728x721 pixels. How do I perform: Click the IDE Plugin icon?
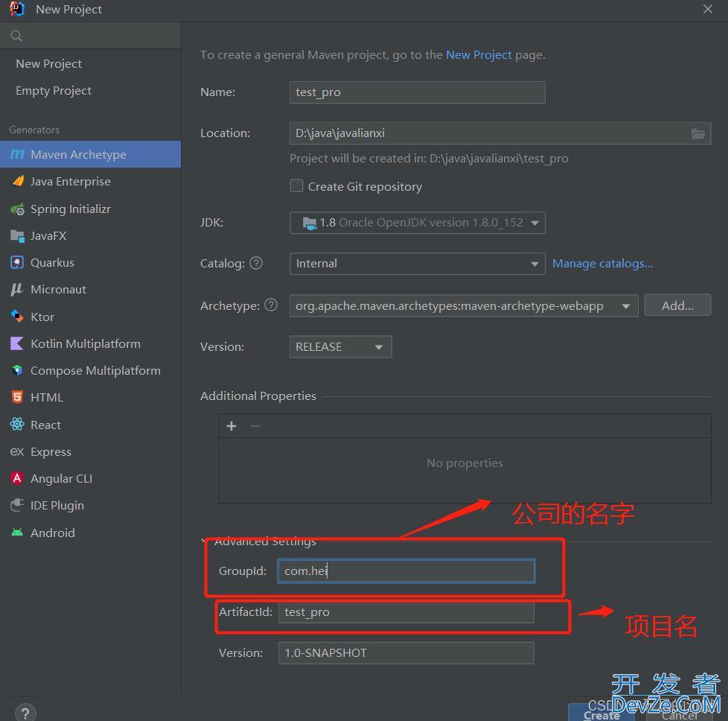17,505
